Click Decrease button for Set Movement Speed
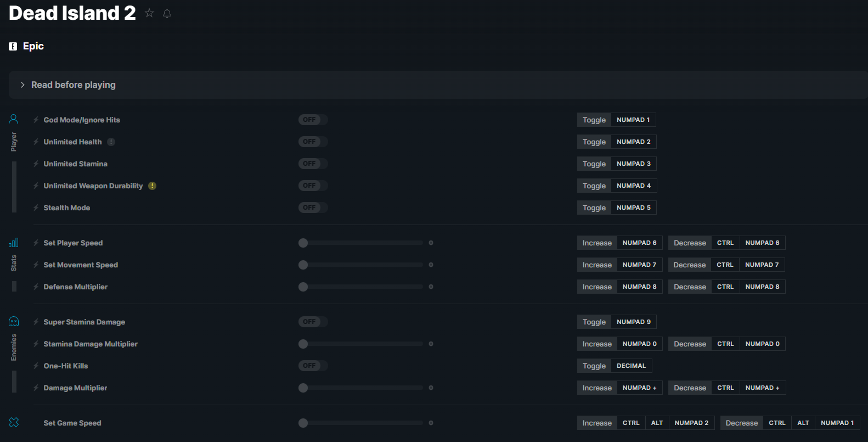This screenshot has width=868, height=442. [x=690, y=265]
